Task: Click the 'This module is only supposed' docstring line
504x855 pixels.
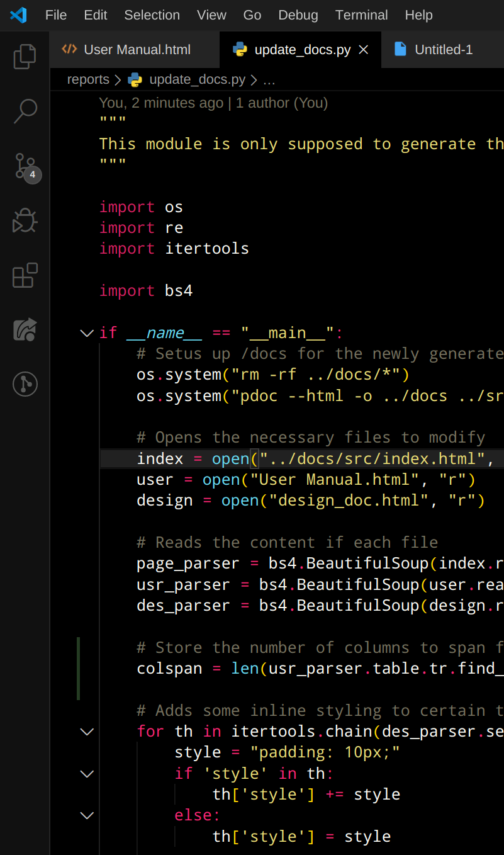Action: click(x=301, y=144)
